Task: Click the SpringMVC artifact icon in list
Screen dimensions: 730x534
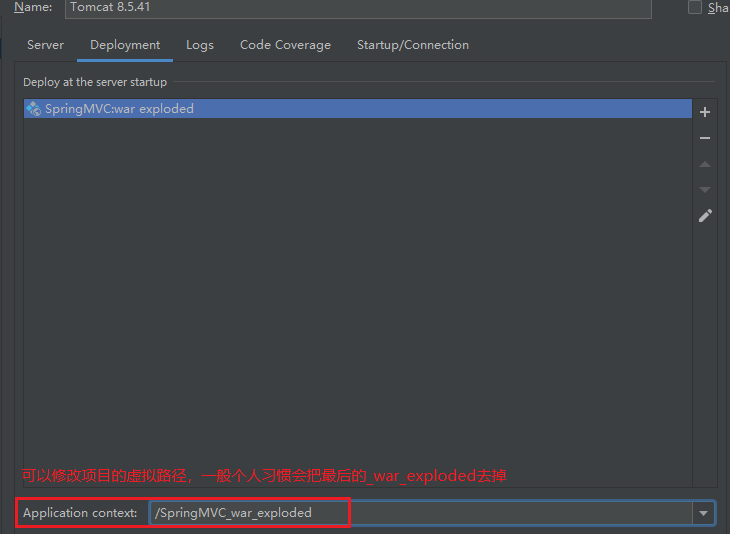Action: [x=34, y=108]
